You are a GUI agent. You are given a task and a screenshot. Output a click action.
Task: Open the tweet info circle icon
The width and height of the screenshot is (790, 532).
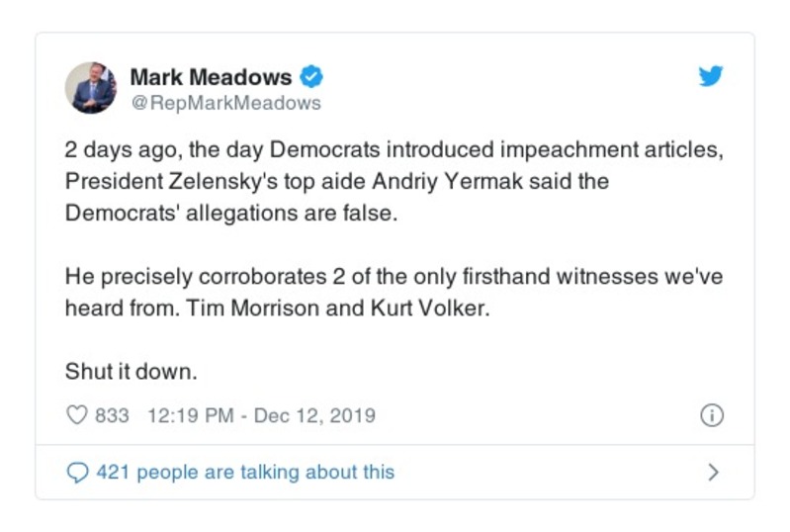click(711, 415)
